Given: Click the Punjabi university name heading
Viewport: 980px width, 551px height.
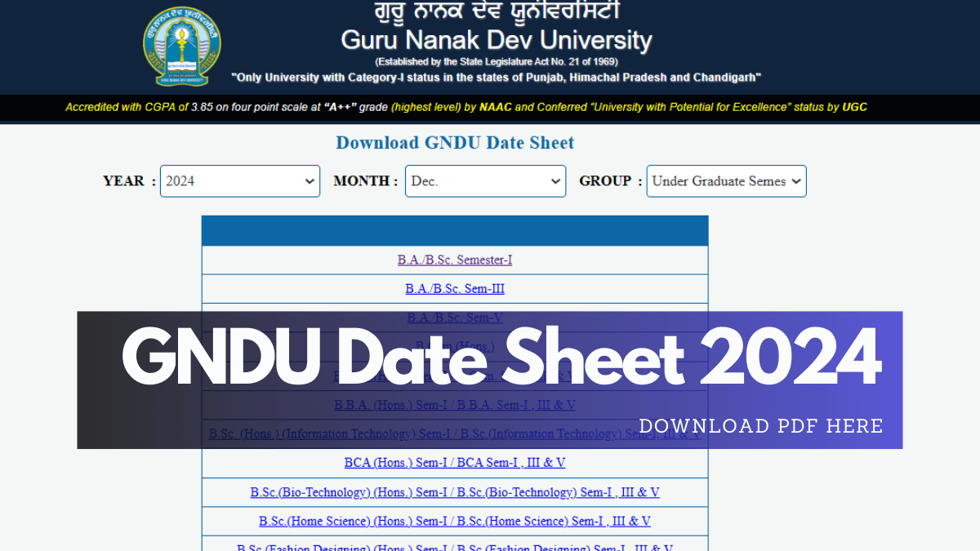Looking at the screenshot, I should point(497,11).
